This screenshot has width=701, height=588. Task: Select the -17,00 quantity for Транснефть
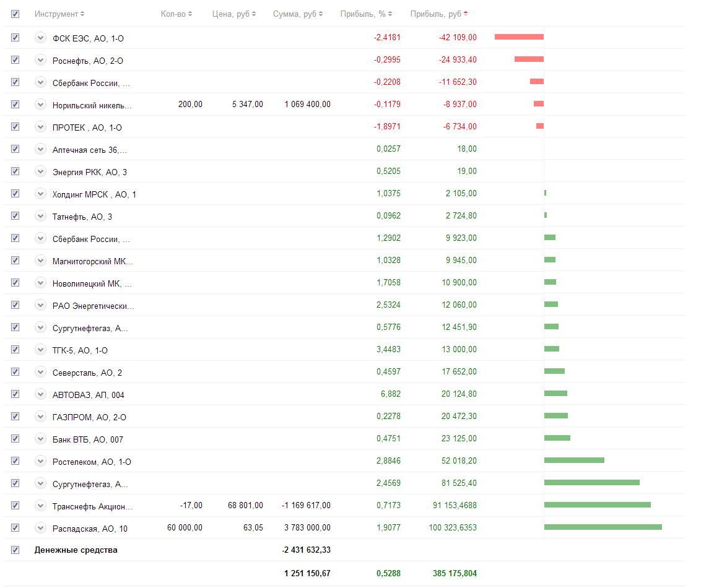191,505
